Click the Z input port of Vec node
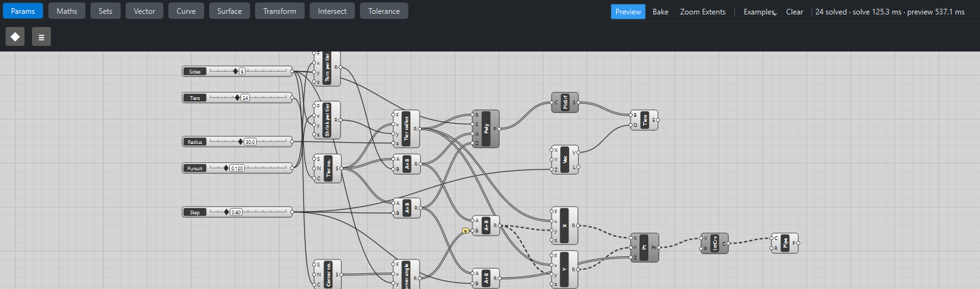The width and height of the screenshot is (980, 289). tap(551, 169)
